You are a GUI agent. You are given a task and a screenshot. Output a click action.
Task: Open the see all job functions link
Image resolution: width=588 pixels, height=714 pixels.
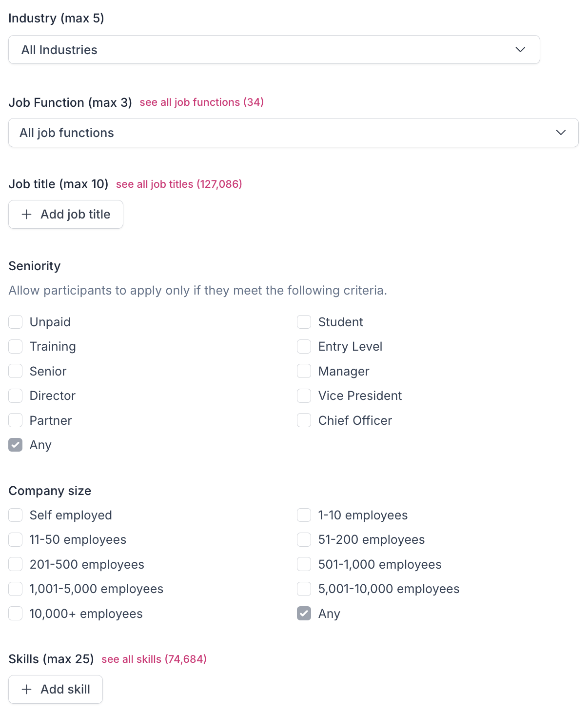(x=201, y=102)
